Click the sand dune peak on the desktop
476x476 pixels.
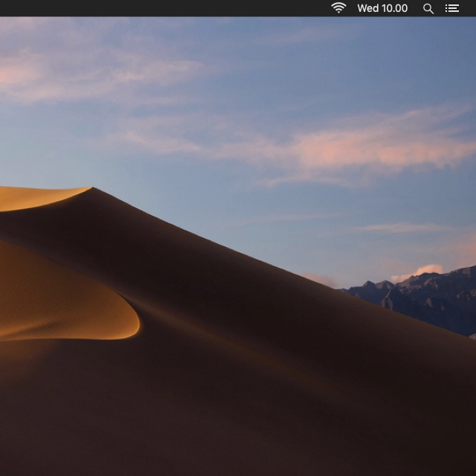coord(92,189)
